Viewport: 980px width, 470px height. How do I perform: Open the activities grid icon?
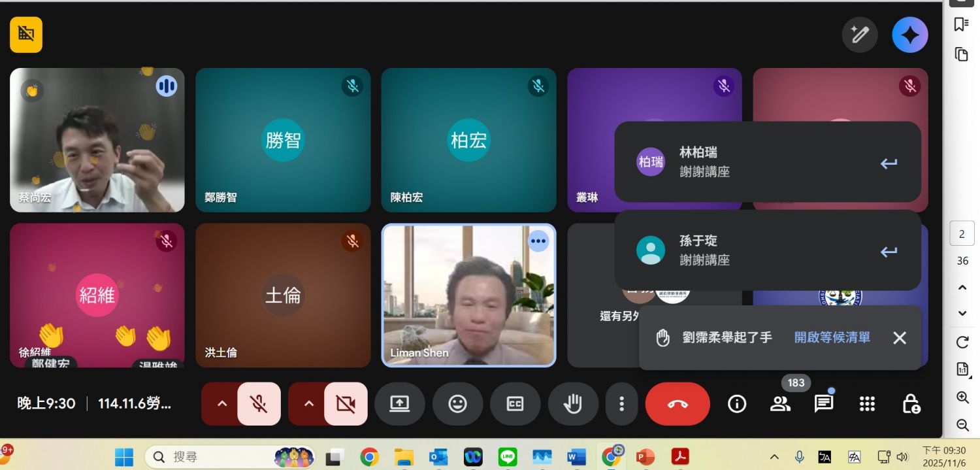coord(867,404)
